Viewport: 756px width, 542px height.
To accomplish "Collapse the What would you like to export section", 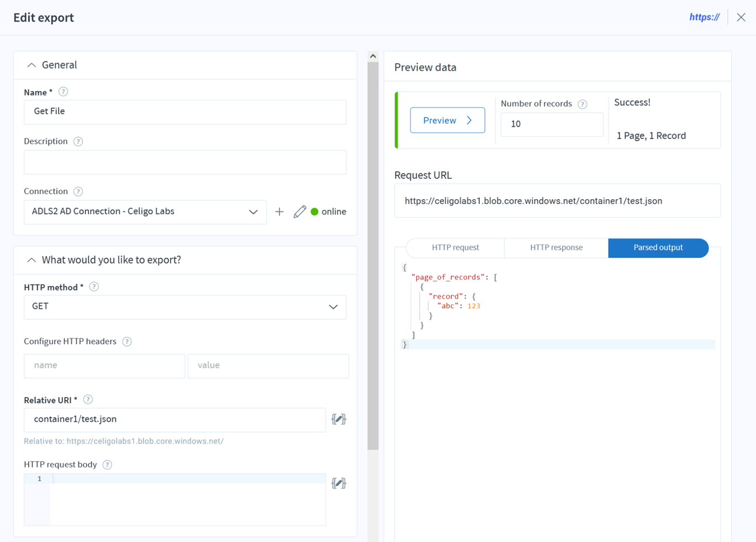I will coord(31,260).
